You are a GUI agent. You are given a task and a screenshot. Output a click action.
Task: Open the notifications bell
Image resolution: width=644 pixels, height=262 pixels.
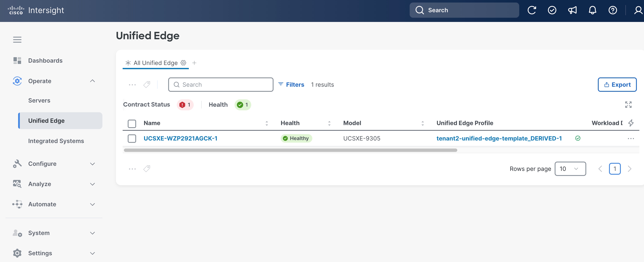coord(593,10)
